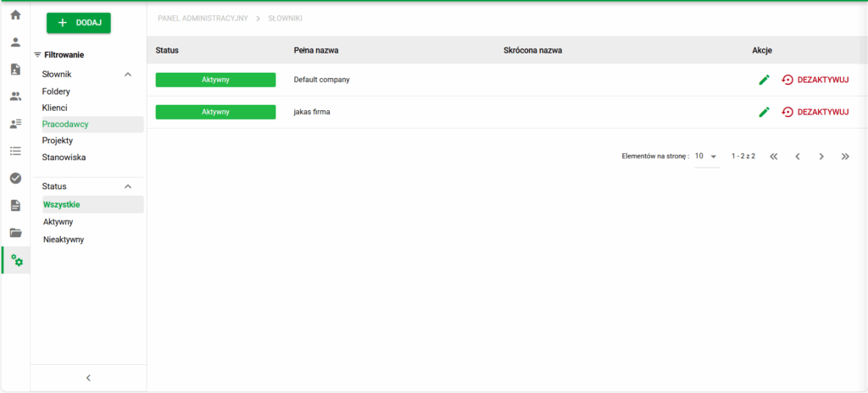Edit Default company with pencil icon

(764, 80)
